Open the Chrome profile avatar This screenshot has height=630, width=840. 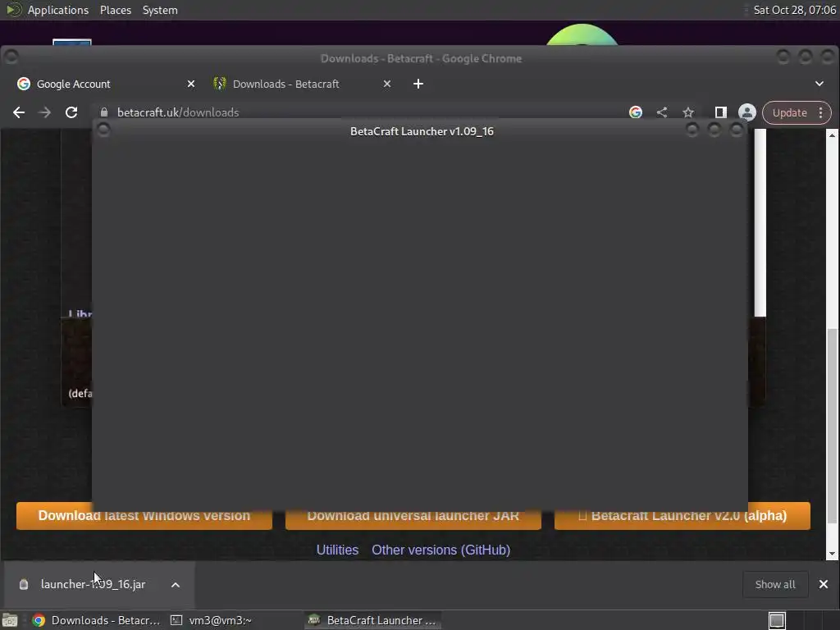pos(746,112)
